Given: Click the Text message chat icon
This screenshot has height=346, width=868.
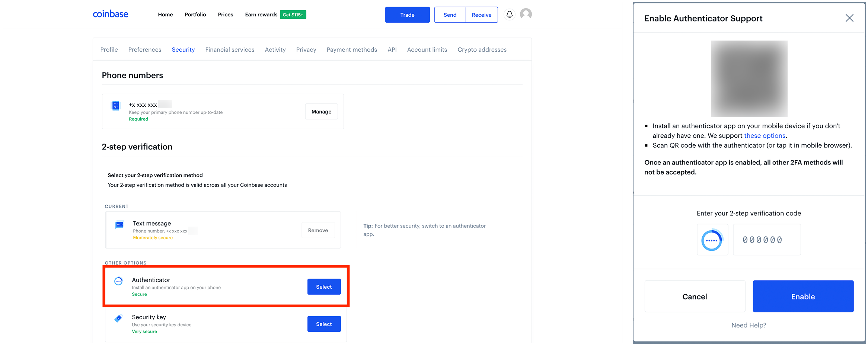Looking at the screenshot, I should (x=119, y=225).
